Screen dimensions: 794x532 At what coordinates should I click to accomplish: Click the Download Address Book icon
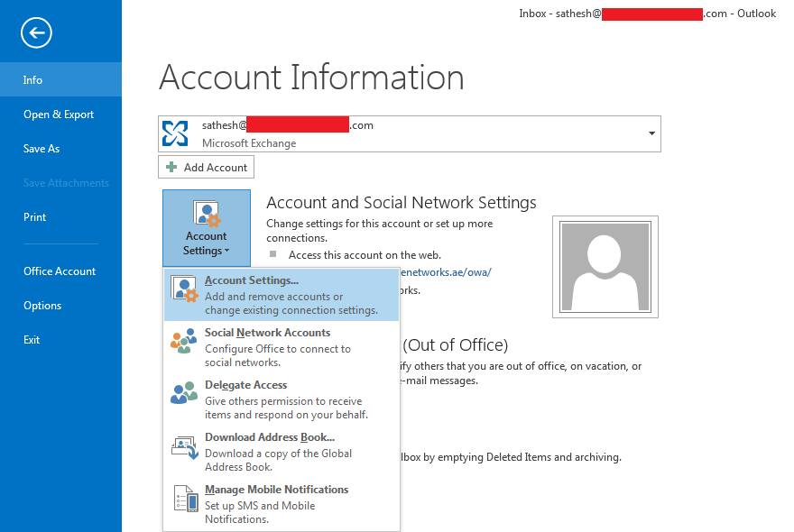(x=184, y=447)
